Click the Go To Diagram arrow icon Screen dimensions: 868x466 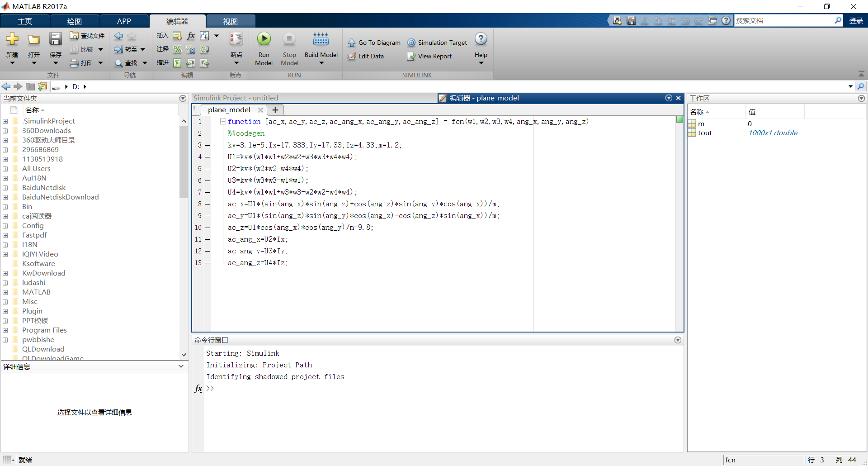click(x=351, y=43)
